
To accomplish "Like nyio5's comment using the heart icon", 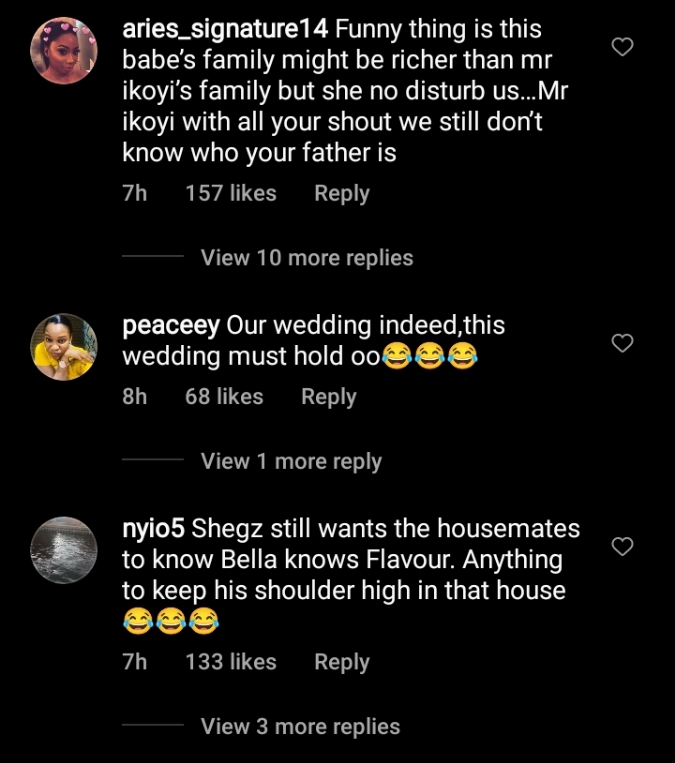I will (622, 546).
